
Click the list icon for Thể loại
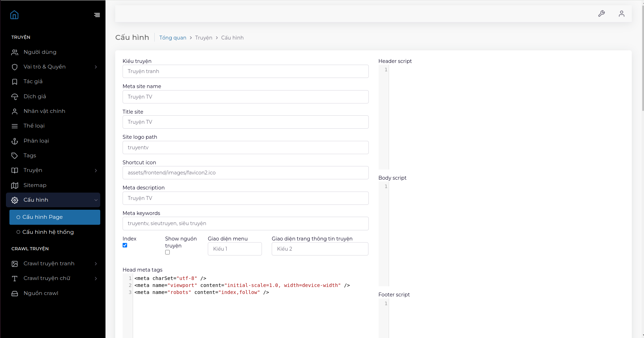click(x=15, y=126)
